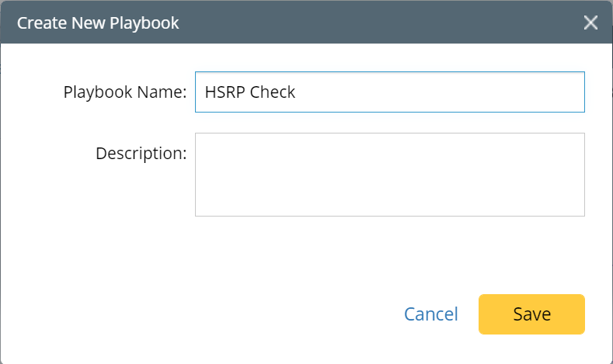Confirm playbook creation with Save
Viewport: 613px width, 364px height.
click(x=531, y=314)
